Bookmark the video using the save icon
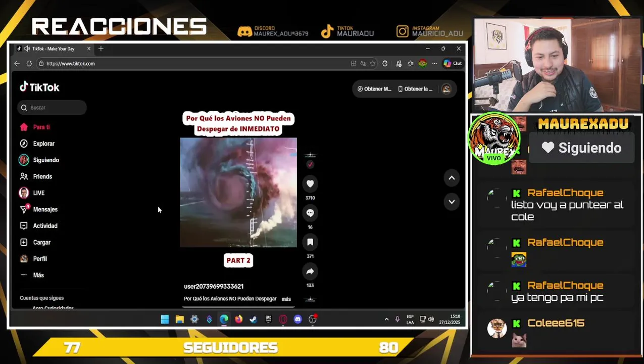Viewport: 644px width, 364px height. (x=310, y=243)
